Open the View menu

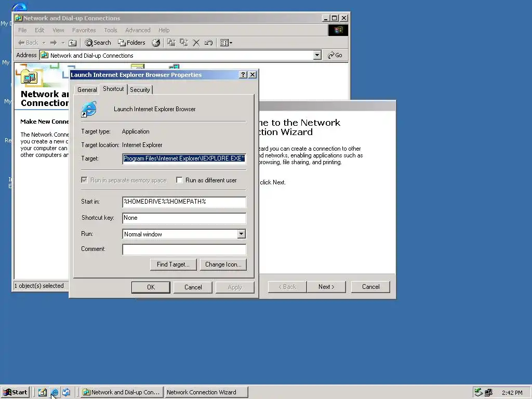click(x=58, y=30)
